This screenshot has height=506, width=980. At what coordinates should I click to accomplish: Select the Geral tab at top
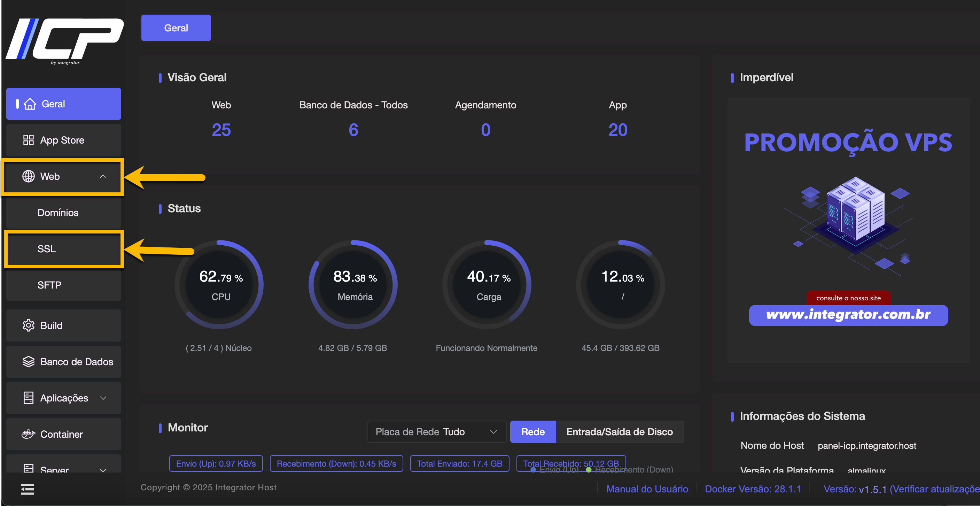click(176, 28)
